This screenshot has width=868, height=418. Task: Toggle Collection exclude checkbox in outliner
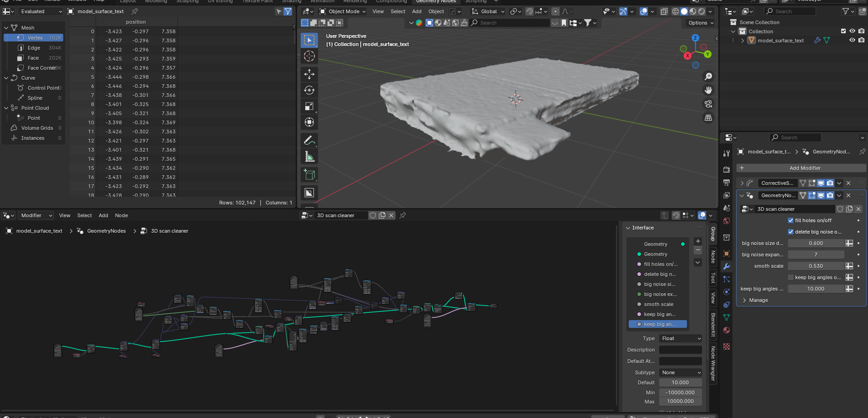pos(843,31)
